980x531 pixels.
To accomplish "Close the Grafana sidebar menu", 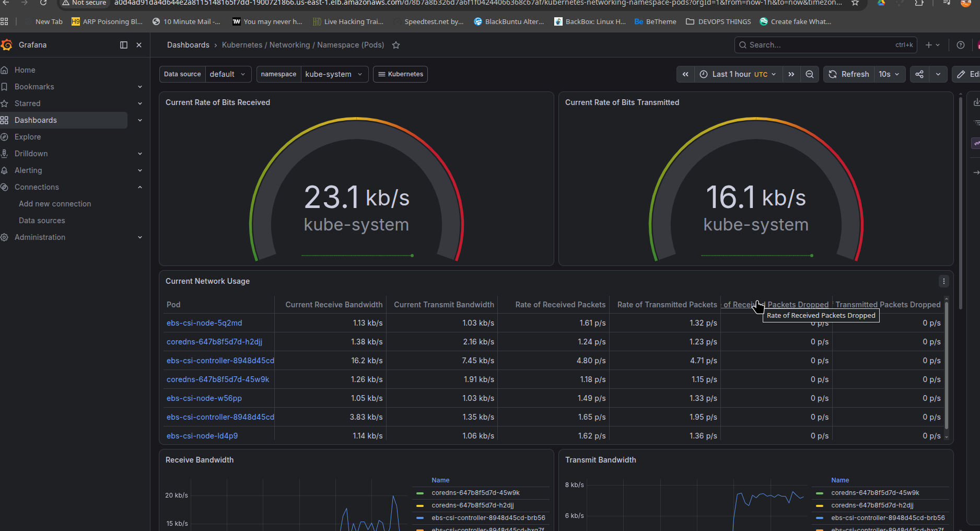I will click(x=139, y=45).
